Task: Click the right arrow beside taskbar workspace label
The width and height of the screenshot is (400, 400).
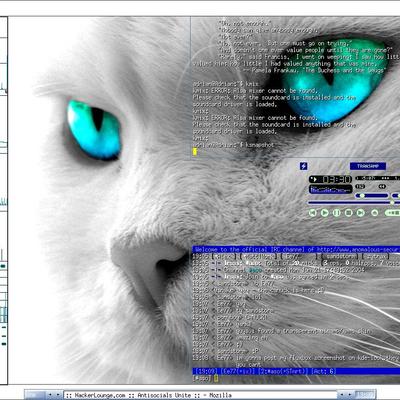Action: click(x=58, y=395)
